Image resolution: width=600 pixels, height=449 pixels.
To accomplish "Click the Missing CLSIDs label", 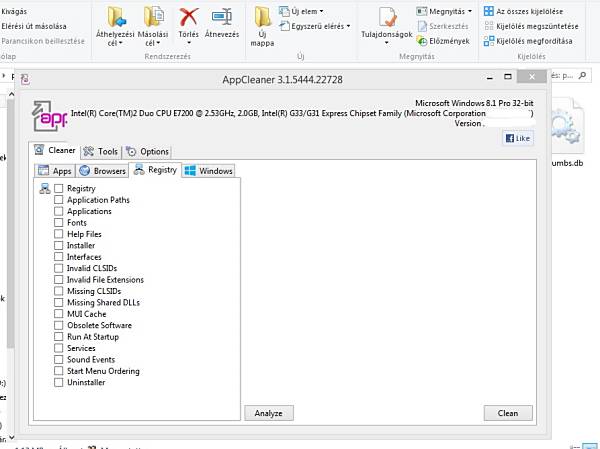I will 94,291.
